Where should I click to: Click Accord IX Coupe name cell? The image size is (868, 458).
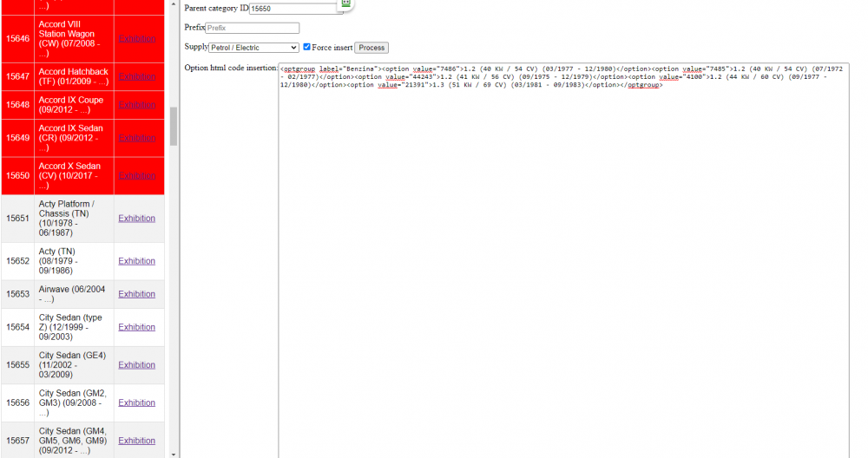coord(74,105)
